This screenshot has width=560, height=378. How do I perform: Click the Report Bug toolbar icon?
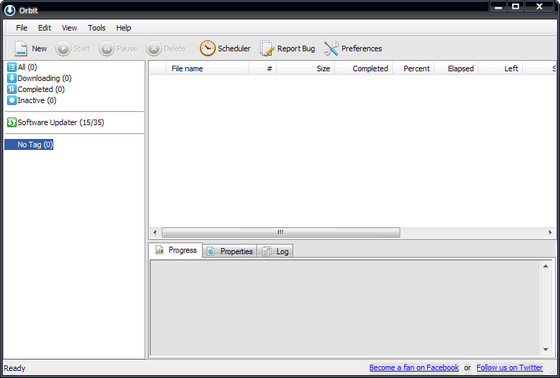267,49
